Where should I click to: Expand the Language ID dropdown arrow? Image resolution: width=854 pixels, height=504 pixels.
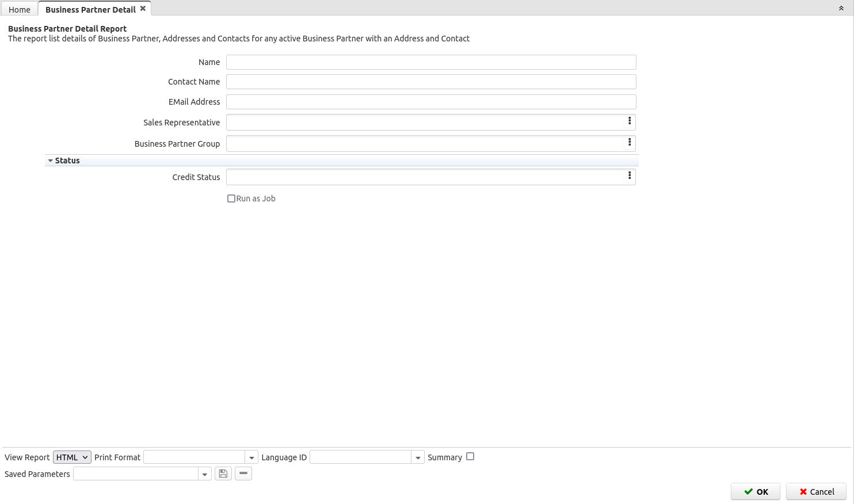tap(418, 457)
